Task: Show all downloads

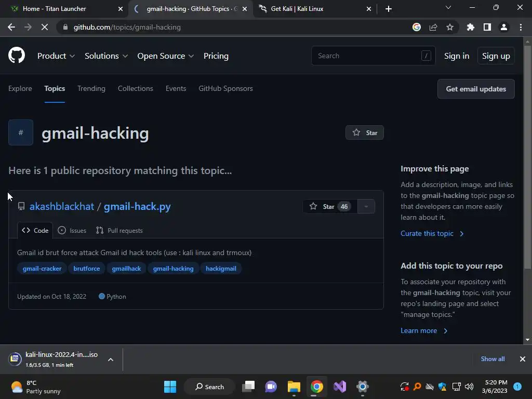Action: (493, 359)
